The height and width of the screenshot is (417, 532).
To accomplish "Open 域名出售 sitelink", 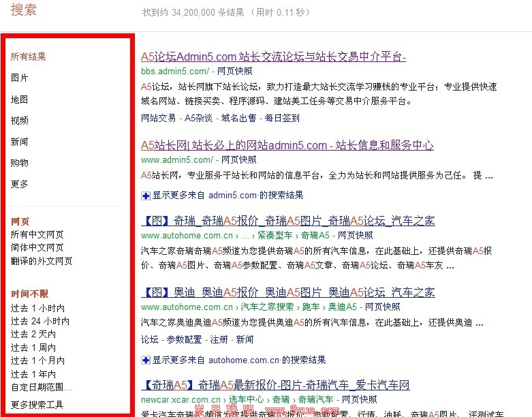I will click(x=238, y=118).
